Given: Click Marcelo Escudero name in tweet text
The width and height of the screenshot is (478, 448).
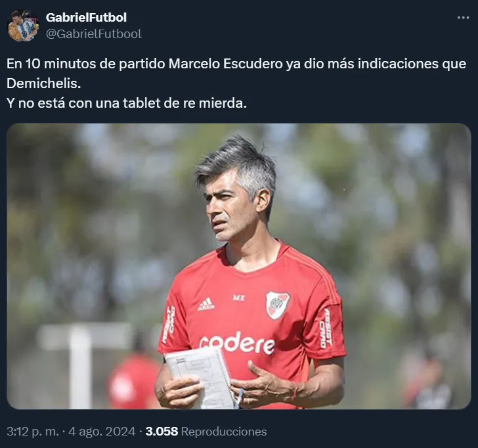Looking at the screenshot, I should (226, 64).
